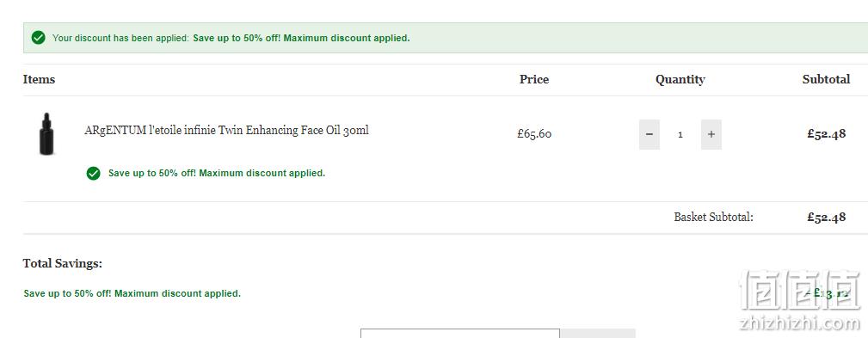Click the green checkmark icon under the product name
This screenshot has height=338, width=868.
tap(93, 173)
